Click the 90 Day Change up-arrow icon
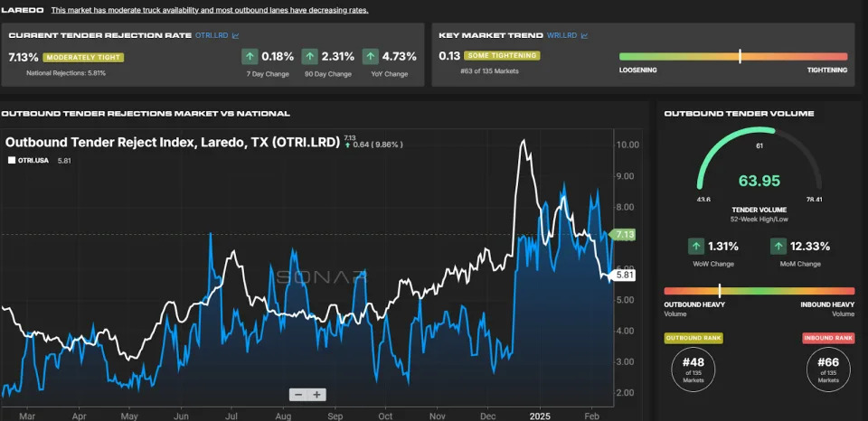 click(x=310, y=56)
